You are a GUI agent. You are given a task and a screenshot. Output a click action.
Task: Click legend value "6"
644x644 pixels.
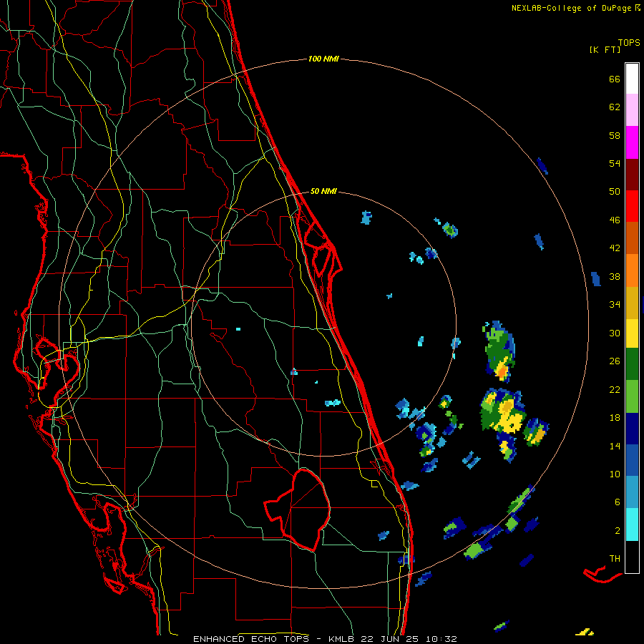(x=618, y=502)
